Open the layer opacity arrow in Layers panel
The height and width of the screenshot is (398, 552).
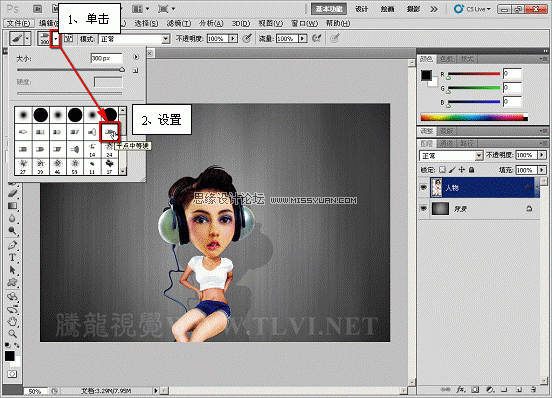[x=542, y=155]
